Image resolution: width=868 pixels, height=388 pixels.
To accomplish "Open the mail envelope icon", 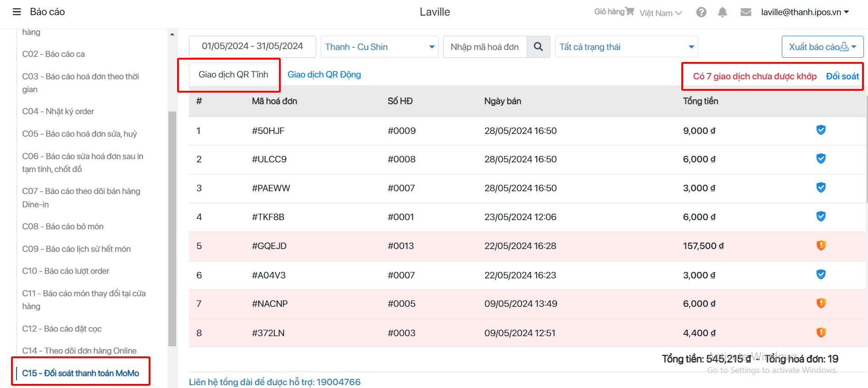I will click(746, 12).
